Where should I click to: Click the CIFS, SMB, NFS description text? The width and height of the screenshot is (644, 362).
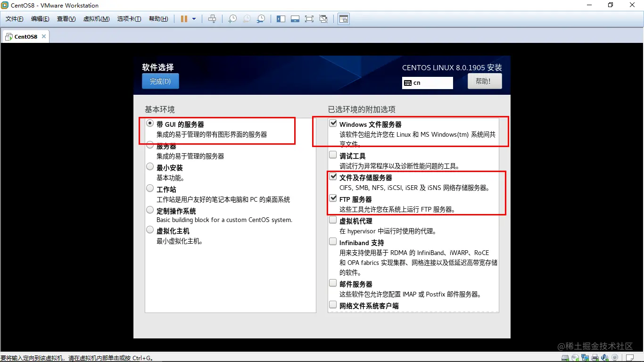pos(414,188)
